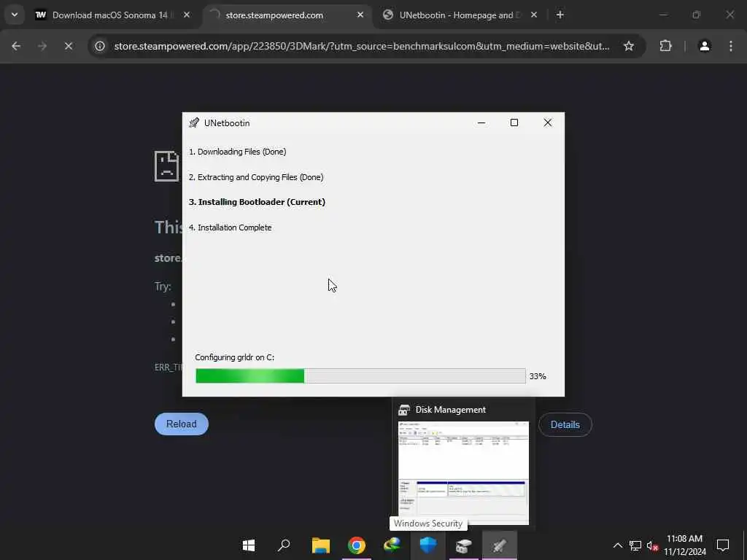
Task: Click the Details button on error page
Action: tap(565, 424)
